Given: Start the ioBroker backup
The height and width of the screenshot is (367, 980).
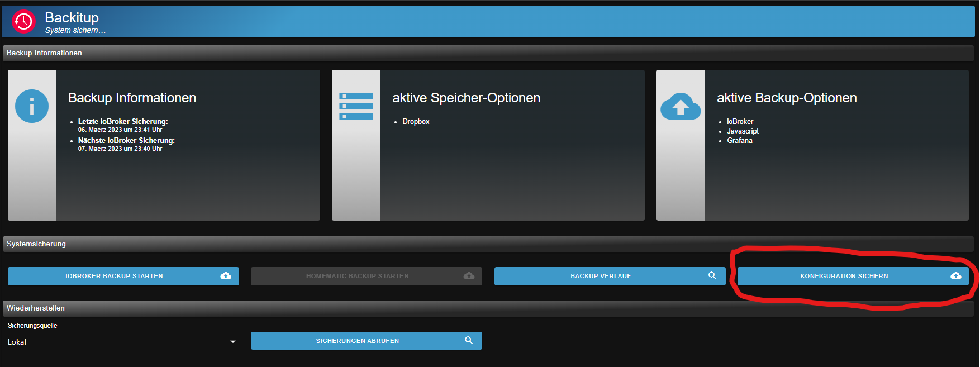Looking at the screenshot, I should coord(123,276).
